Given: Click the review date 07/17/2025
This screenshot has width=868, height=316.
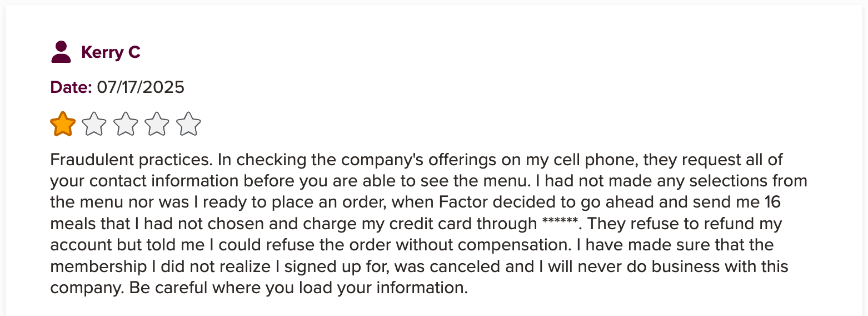Looking at the screenshot, I should click(141, 87).
